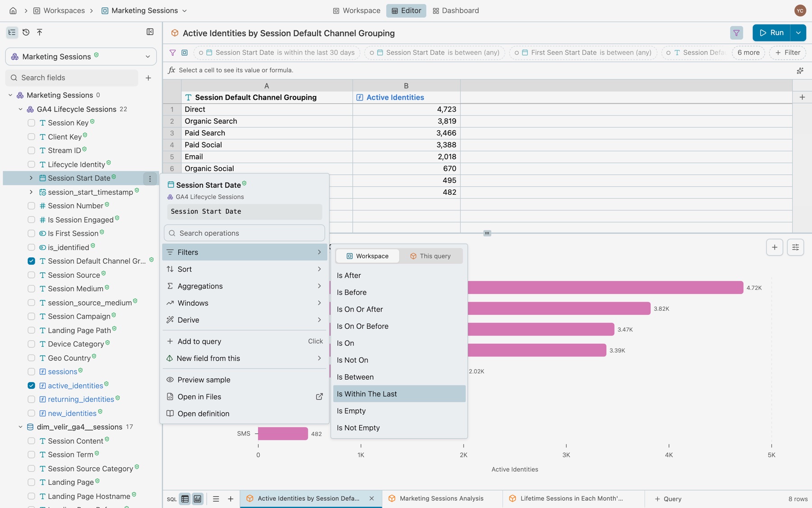This screenshot has width=812, height=508.
Task: Uncheck the active_identities checkbox
Action: click(x=31, y=386)
